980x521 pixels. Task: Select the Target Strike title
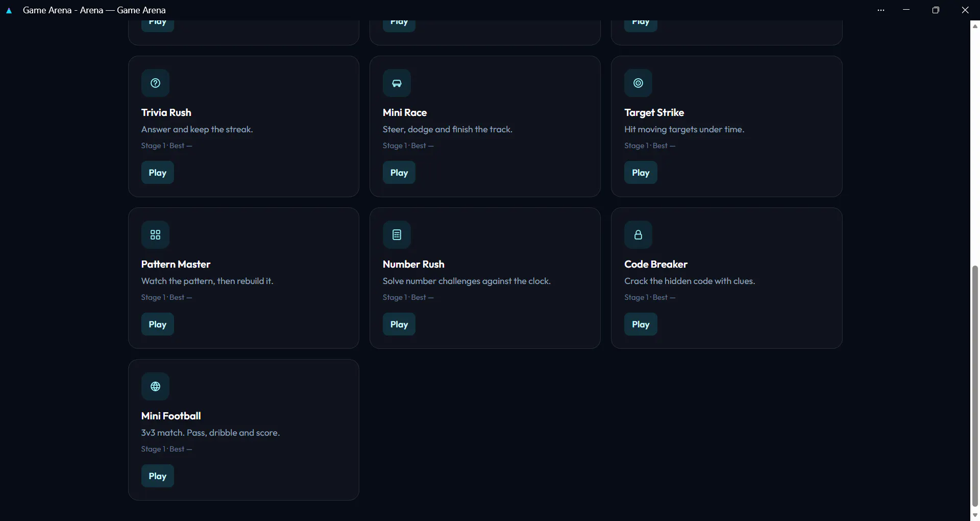pyautogui.click(x=654, y=112)
